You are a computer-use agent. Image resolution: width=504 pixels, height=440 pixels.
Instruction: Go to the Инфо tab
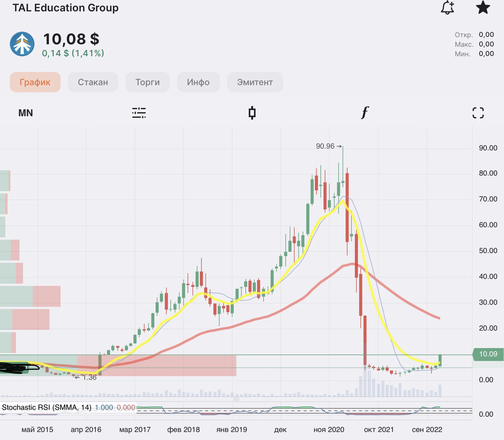(198, 82)
